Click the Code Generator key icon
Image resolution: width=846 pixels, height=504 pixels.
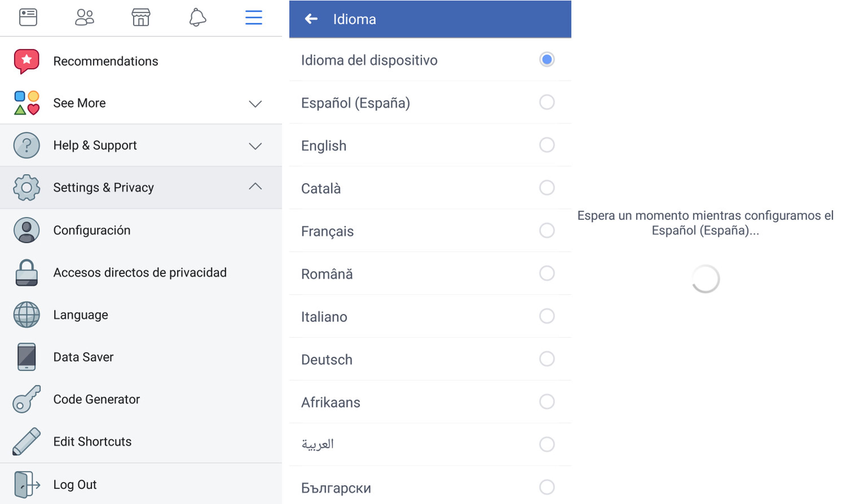pos(26,399)
